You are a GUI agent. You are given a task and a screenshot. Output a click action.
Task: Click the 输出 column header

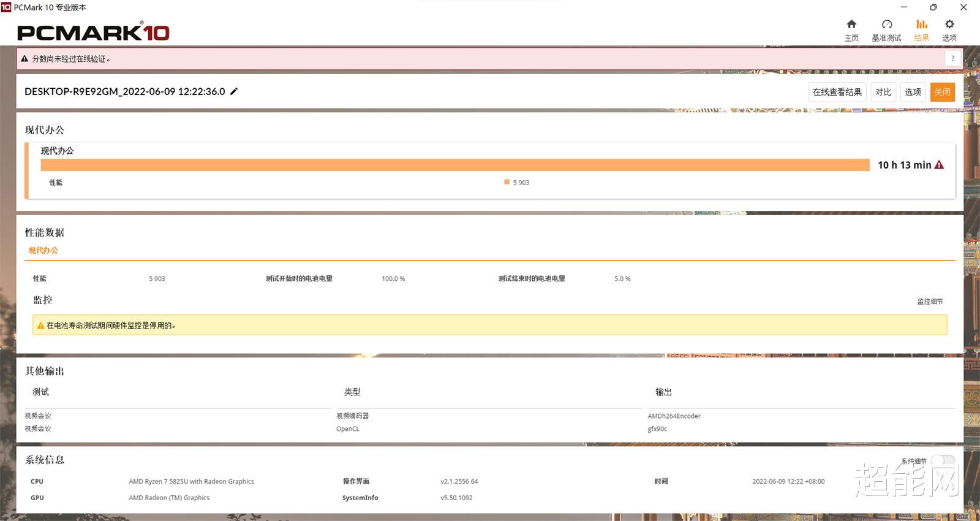pyautogui.click(x=663, y=392)
